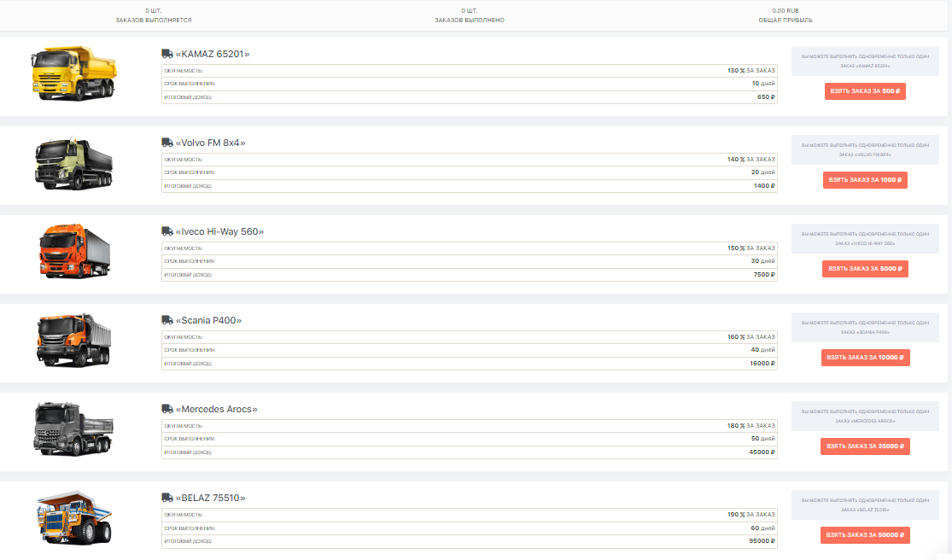Click the 140 % за заказ value
This screenshot has height=560, width=952.
point(751,159)
